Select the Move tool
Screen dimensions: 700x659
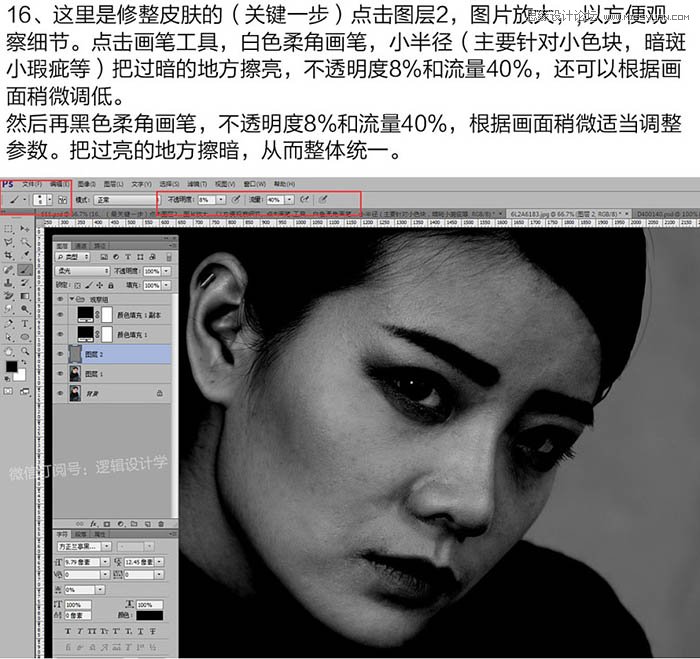pyautogui.click(x=25, y=229)
